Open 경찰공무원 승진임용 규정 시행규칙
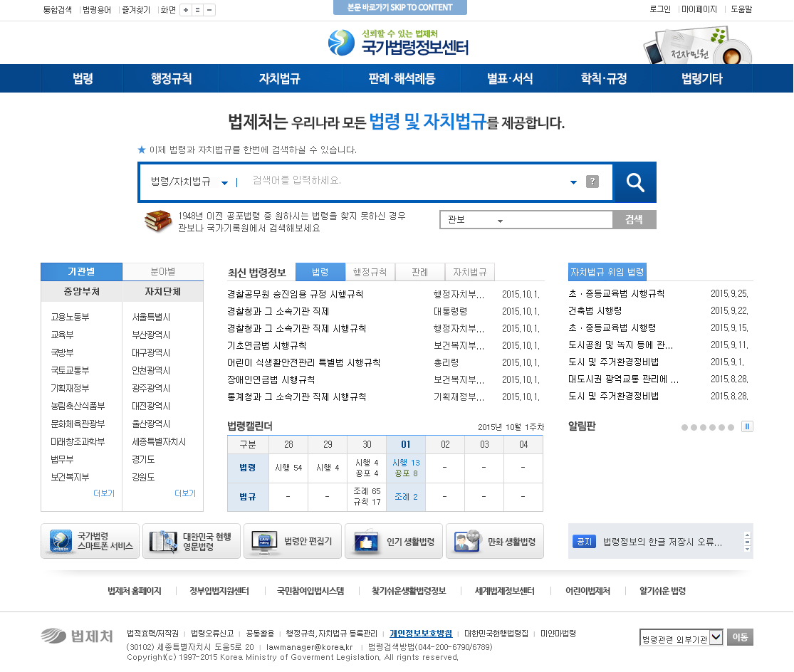This screenshot has width=794, height=672. point(296,295)
